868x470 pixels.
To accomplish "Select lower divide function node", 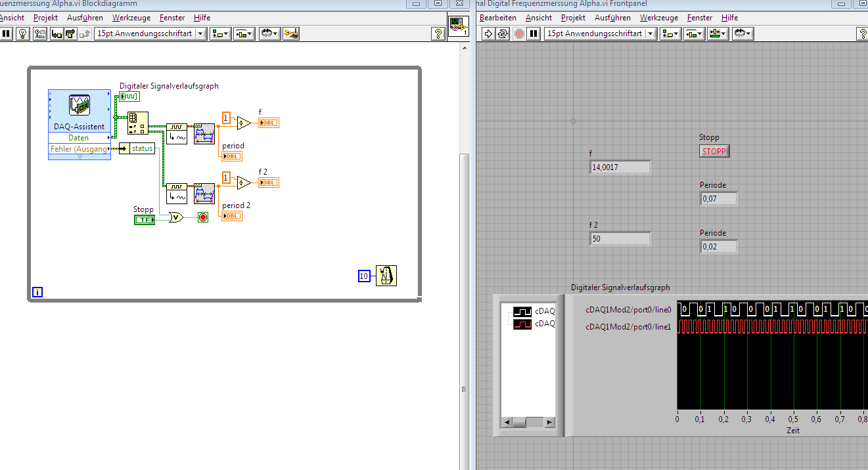I will (x=244, y=182).
